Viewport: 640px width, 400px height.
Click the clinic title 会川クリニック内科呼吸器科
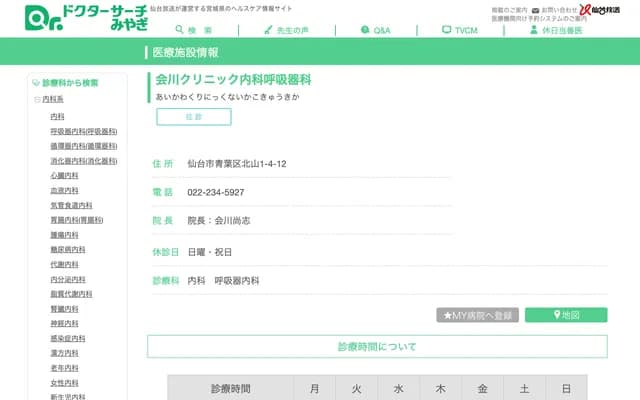click(233, 79)
